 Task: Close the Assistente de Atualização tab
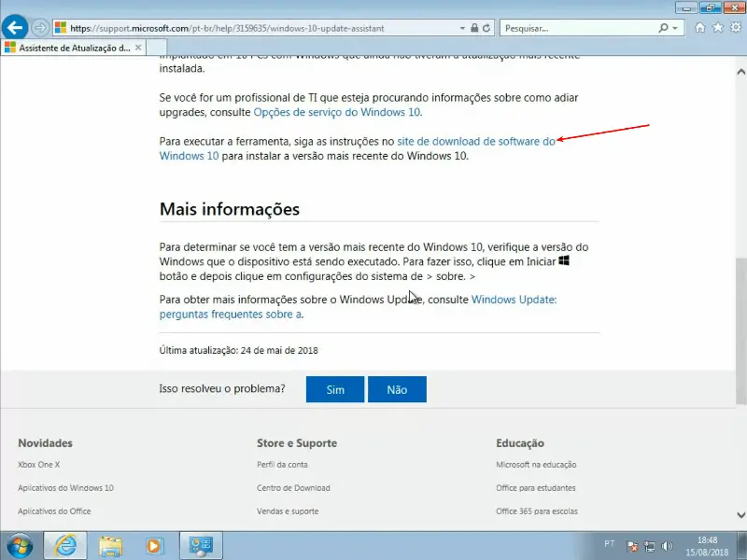pos(138,48)
